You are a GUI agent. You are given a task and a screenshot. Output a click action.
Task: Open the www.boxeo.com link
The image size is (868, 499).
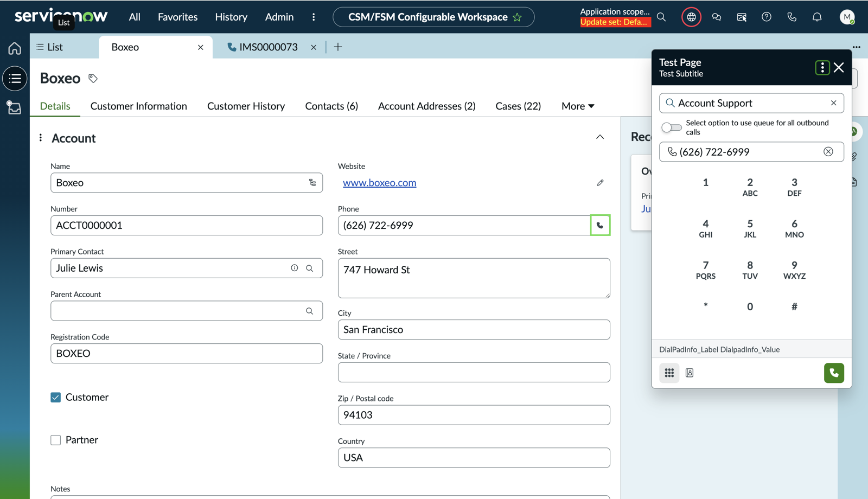tap(380, 183)
